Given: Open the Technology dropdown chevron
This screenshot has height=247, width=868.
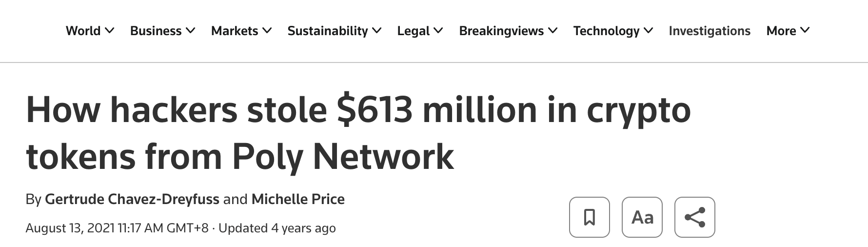Looking at the screenshot, I should [648, 31].
